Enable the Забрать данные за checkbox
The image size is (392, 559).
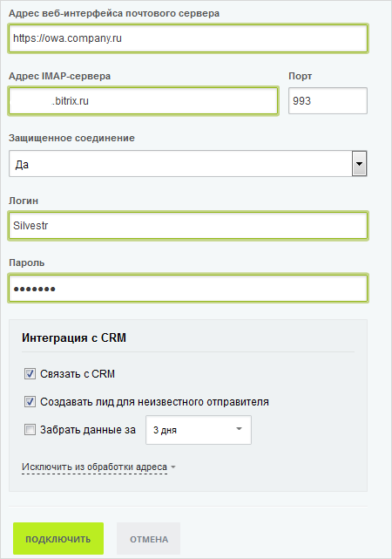point(30,430)
